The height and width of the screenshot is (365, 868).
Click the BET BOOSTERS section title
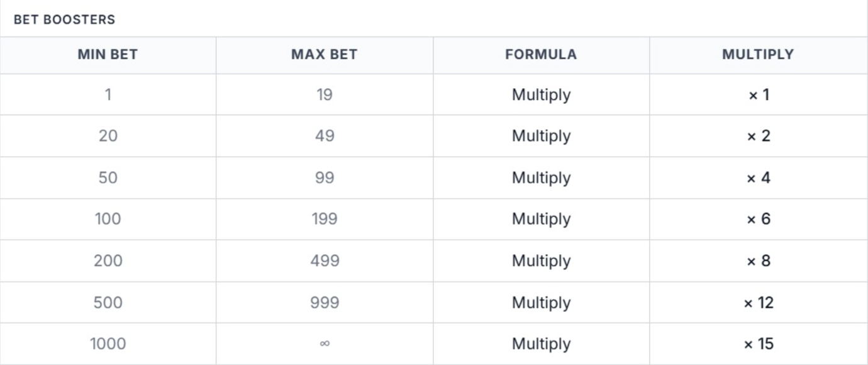pyautogui.click(x=65, y=20)
